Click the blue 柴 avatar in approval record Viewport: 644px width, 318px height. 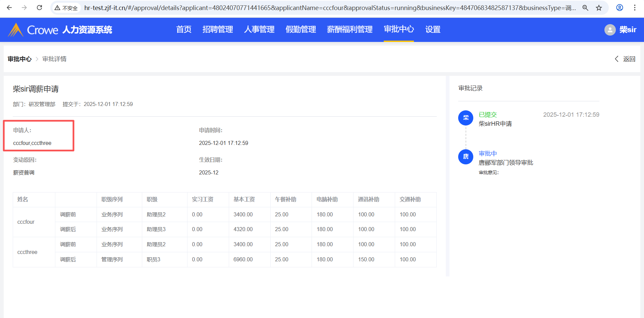(x=466, y=118)
